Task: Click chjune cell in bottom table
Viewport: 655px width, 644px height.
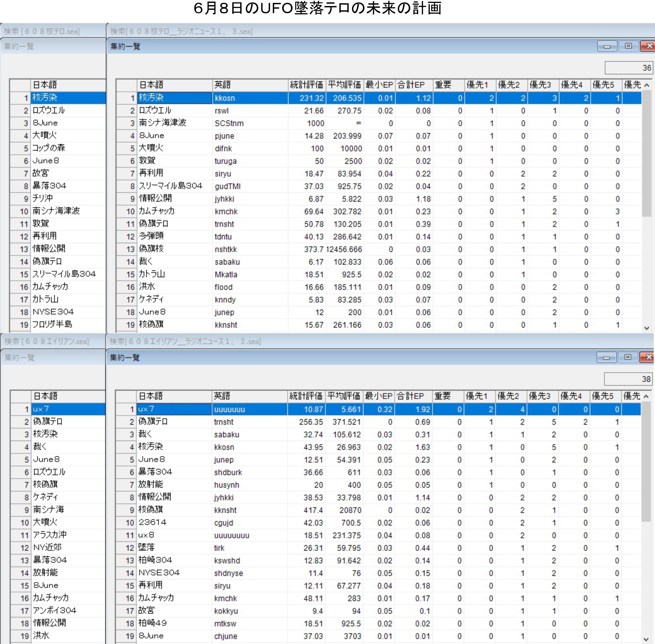Action: 250,636
